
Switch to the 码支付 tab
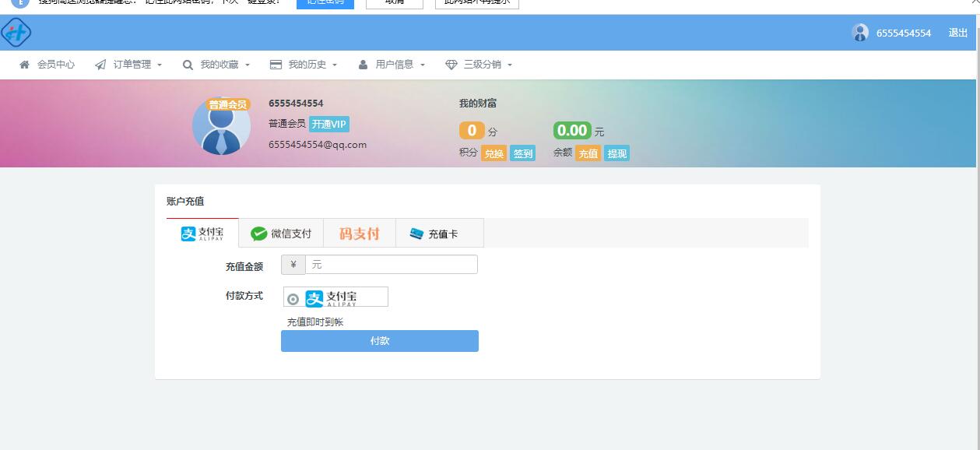[359, 234]
